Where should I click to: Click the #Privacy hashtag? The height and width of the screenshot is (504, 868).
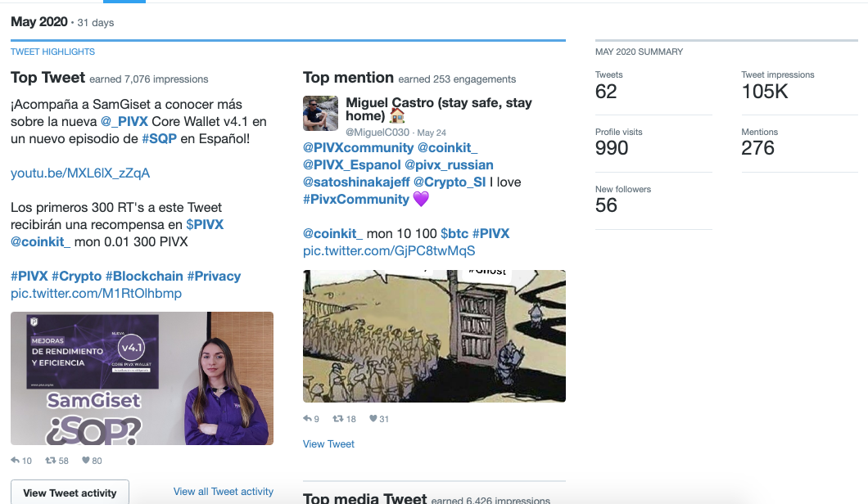214,276
